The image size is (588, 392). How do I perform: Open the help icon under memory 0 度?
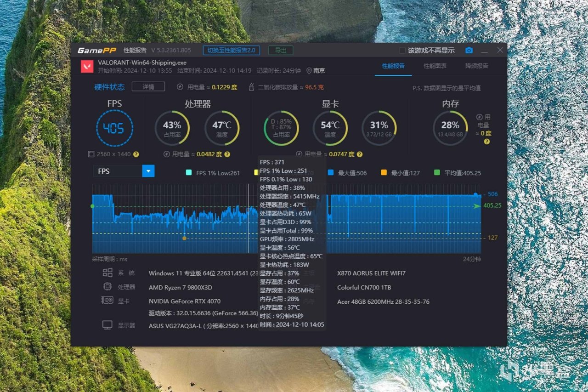(x=486, y=142)
